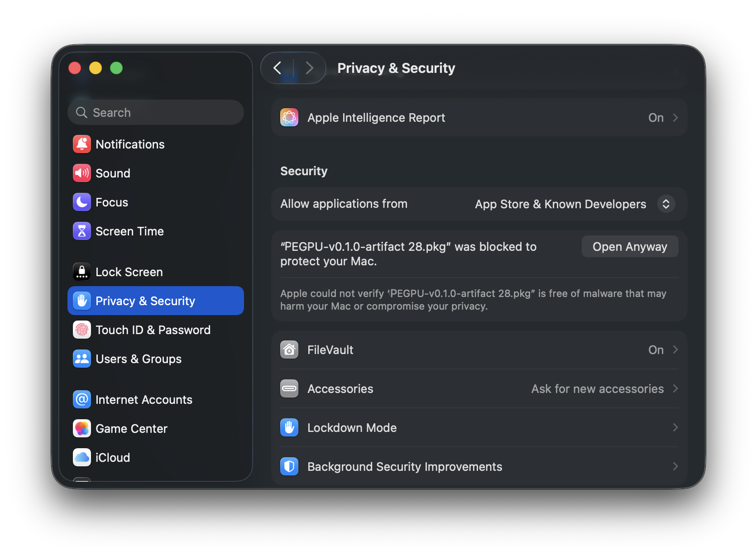The width and height of the screenshot is (756, 546).
Task: Click inside the Search field
Action: (x=156, y=113)
